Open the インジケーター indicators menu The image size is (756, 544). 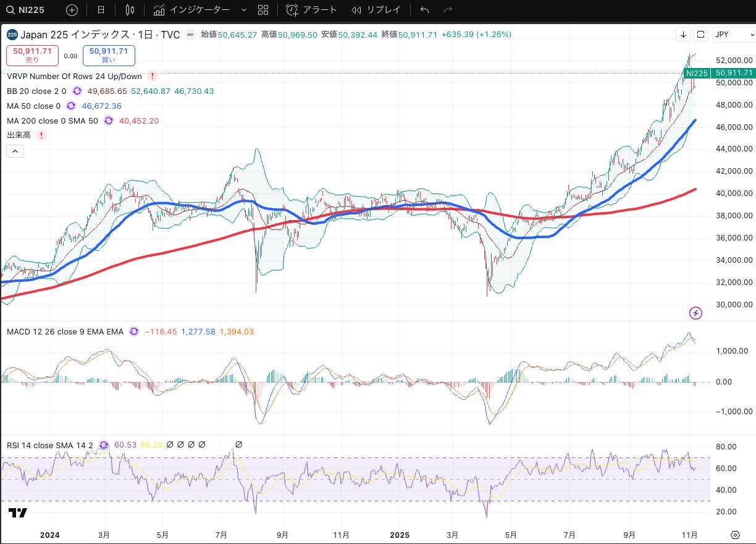[x=191, y=10]
